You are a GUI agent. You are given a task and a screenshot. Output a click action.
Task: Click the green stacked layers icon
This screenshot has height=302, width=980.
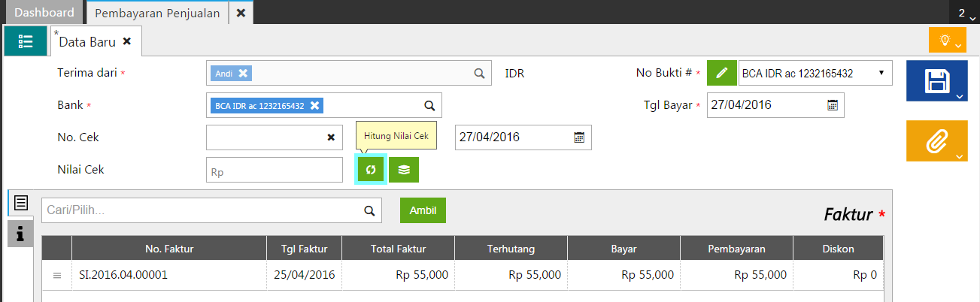[404, 170]
